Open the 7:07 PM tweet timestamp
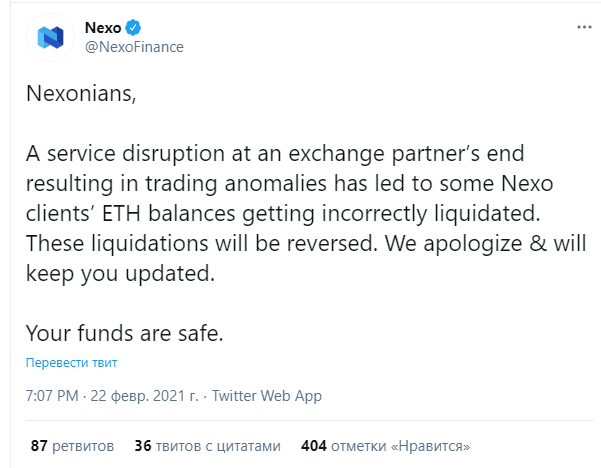Image resolution: width=601 pixels, height=468 pixels. 52,396
